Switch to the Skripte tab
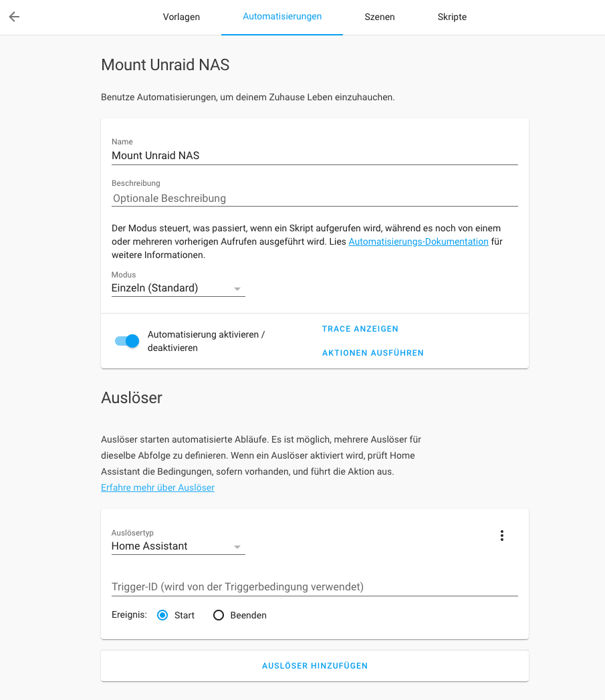This screenshot has height=700, width=605. 452,17
